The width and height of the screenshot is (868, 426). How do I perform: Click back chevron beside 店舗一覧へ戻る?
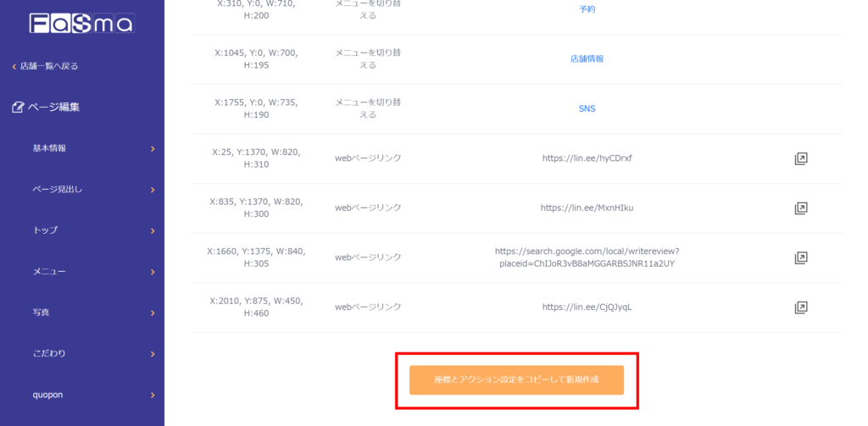[14, 66]
